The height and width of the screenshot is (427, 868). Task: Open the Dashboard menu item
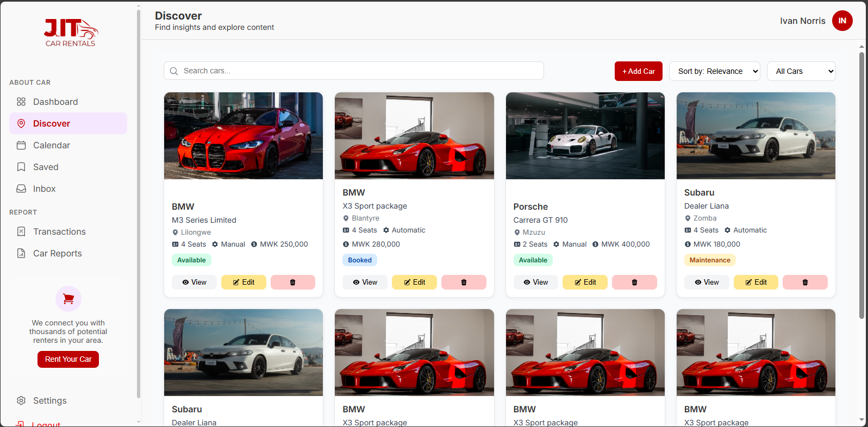(x=68, y=102)
